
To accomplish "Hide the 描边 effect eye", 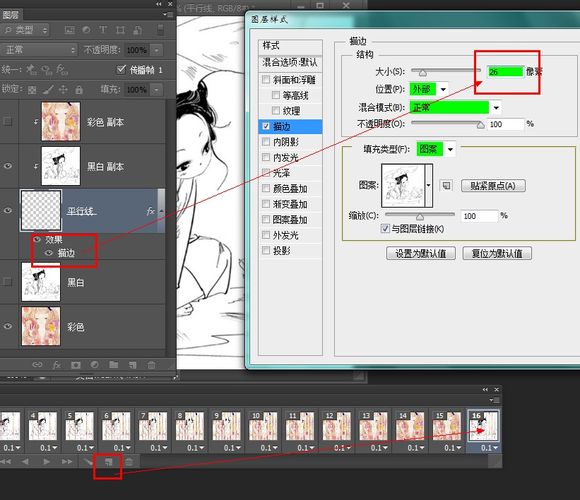I will 48,253.
